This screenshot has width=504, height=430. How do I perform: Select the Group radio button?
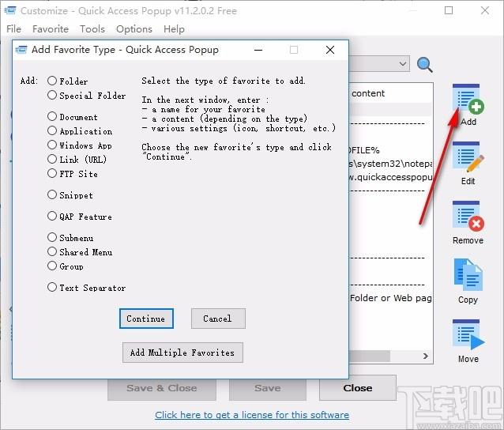click(x=52, y=266)
